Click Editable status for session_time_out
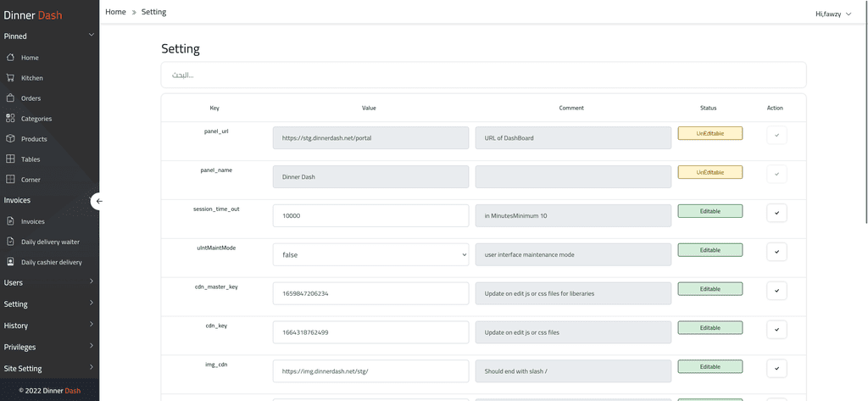Image resolution: width=868 pixels, height=401 pixels. click(710, 211)
